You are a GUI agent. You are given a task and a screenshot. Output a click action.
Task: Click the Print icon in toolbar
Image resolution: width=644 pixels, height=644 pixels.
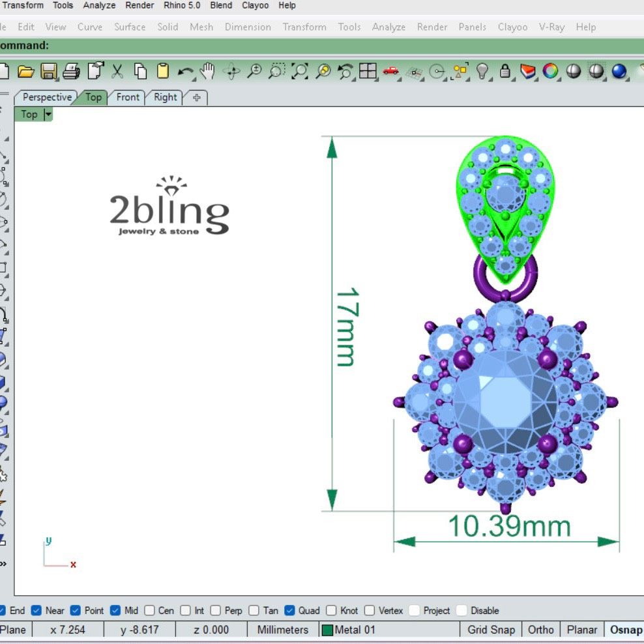point(71,71)
